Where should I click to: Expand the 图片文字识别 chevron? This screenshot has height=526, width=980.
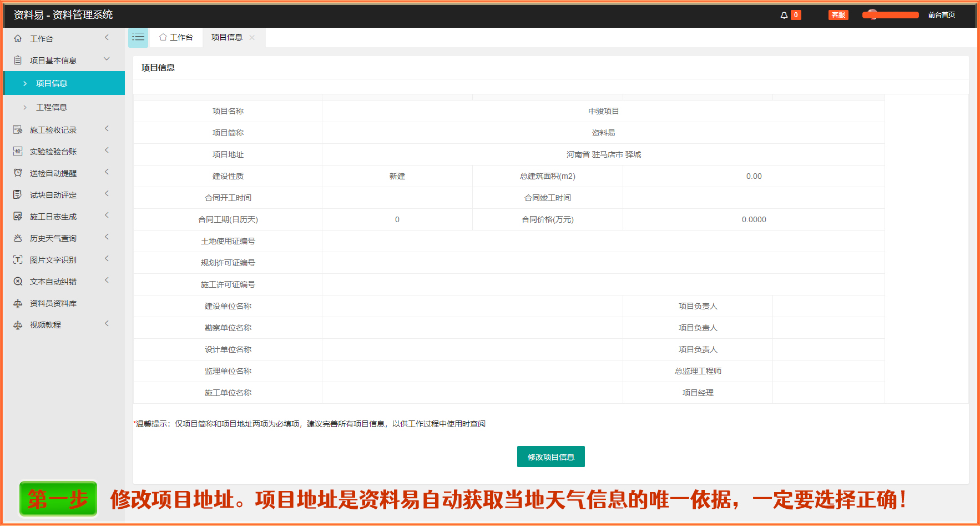click(107, 259)
